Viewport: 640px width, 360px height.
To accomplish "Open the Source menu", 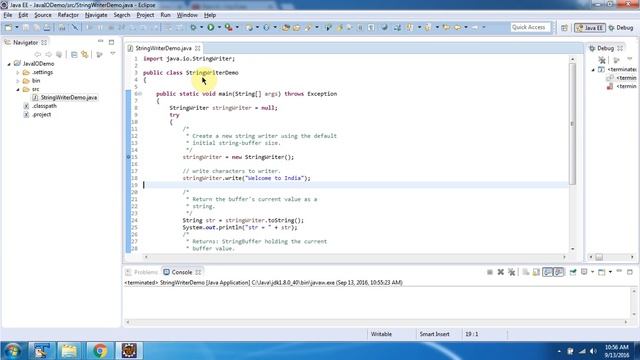I will [x=43, y=15].
